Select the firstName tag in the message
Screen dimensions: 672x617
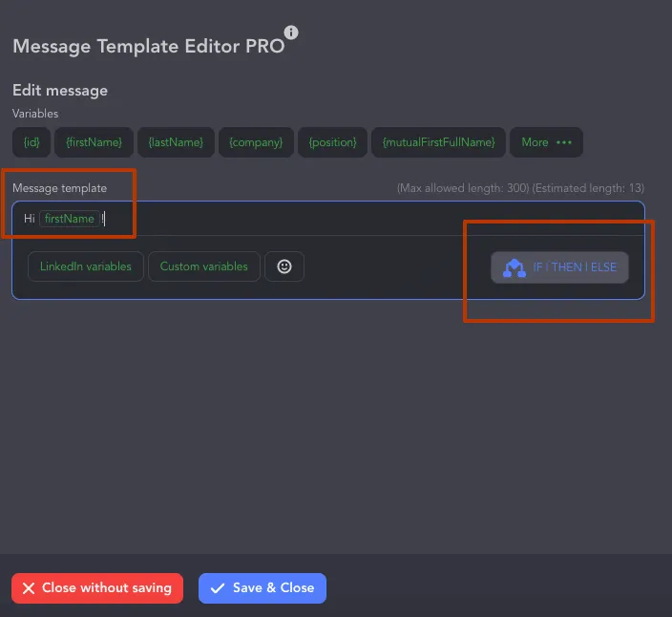pyautogui.click(x=70, y=219)
